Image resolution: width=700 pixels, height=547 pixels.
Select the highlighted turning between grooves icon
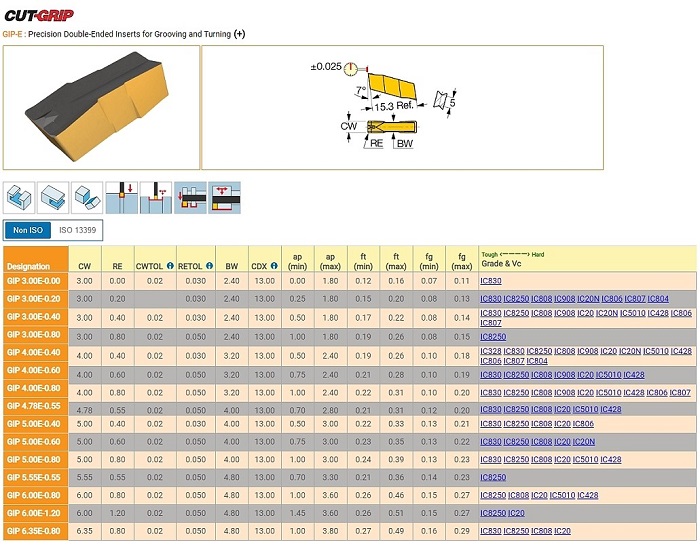pyautogui.click(x=190, y=196)
